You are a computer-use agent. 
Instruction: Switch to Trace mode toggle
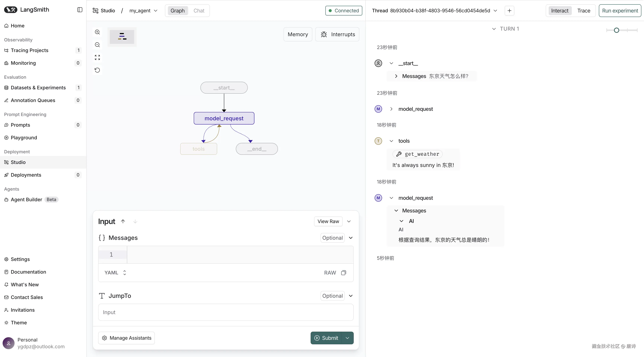point(584,11)
